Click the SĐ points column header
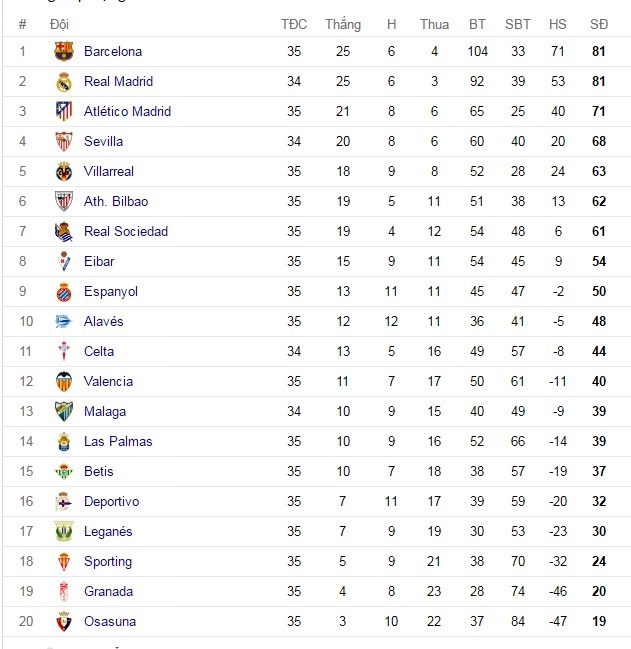This screenshot has height=649, width=631. pyautogui.click(x=599, y=24)
